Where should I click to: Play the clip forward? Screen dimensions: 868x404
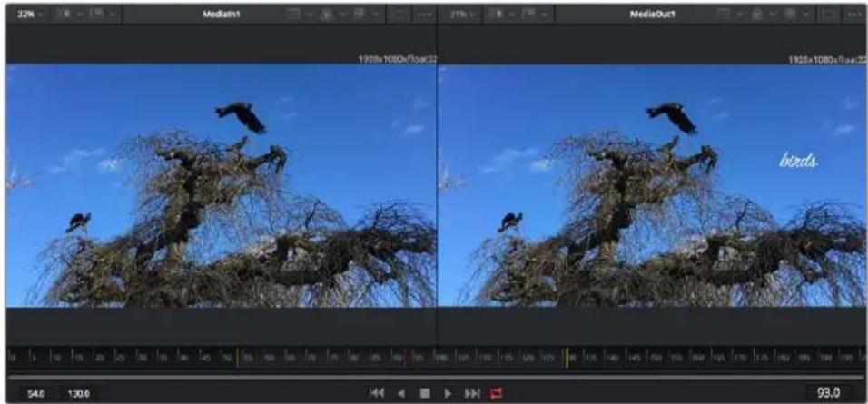[448, 393]
